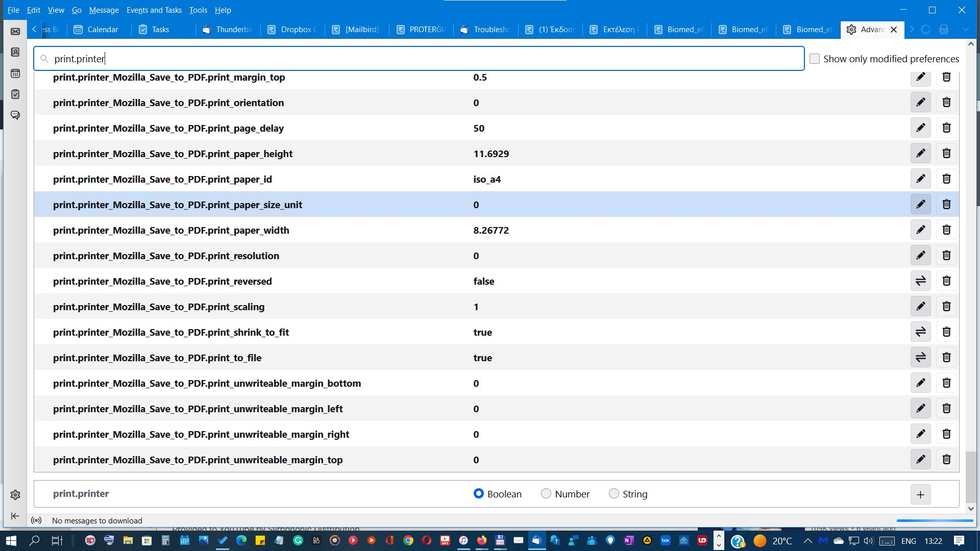Delete the print_resolution preference
Screen dimensions: 980x551
click(946, 256)
